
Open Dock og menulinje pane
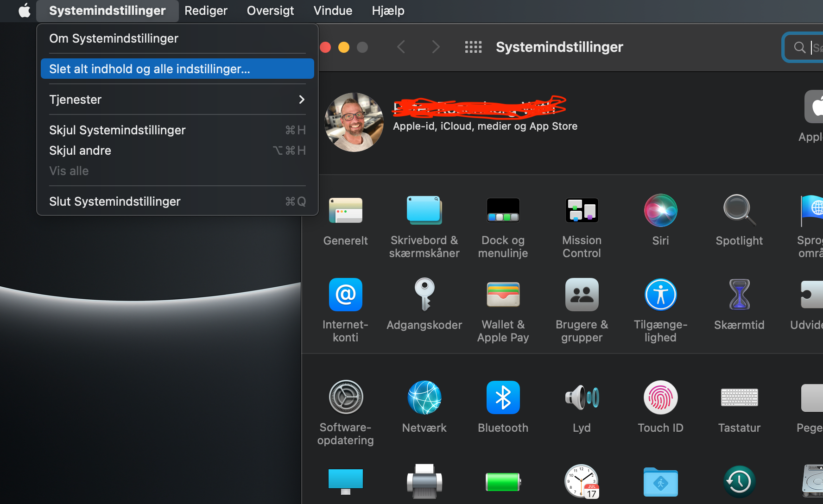[503, 211]
